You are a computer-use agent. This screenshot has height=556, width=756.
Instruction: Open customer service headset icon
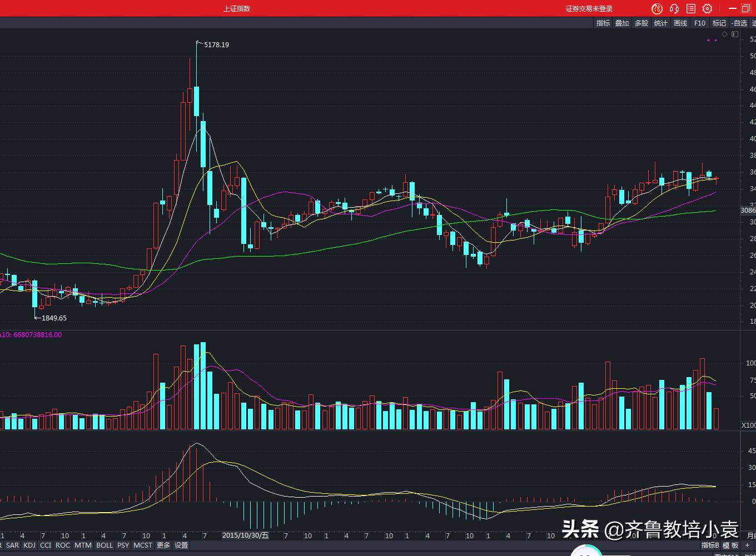[674, 8]
